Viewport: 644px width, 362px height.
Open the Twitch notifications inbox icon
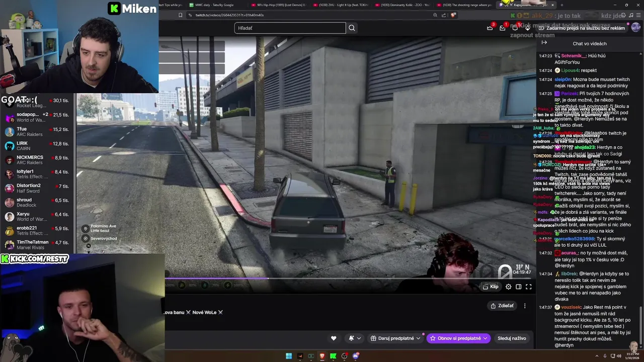click(503, 28)
